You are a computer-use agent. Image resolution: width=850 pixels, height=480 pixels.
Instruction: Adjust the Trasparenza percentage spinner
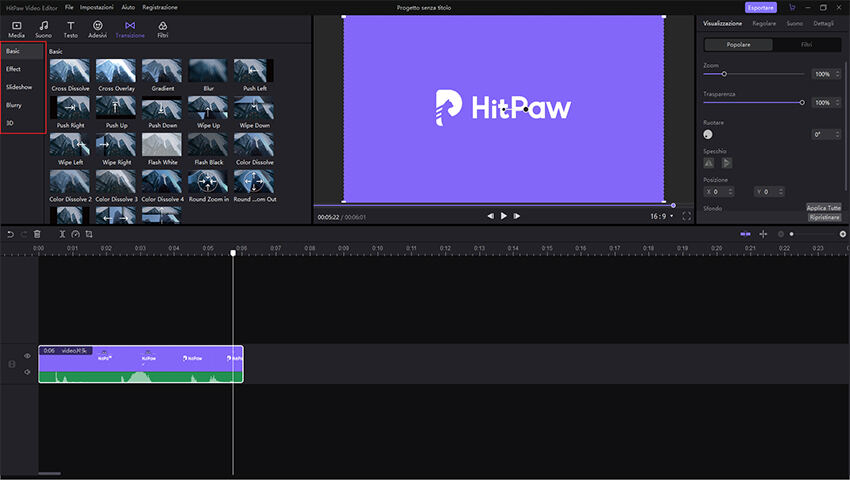838,101
